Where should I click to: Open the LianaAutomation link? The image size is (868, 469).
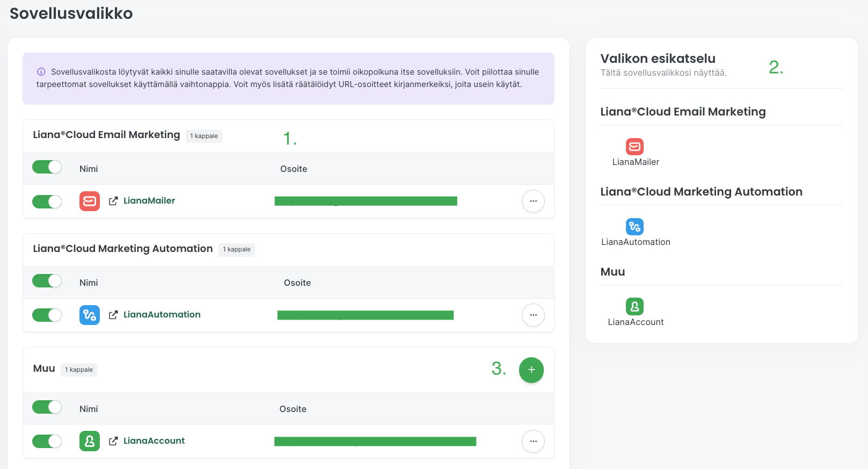coord(162,315)
